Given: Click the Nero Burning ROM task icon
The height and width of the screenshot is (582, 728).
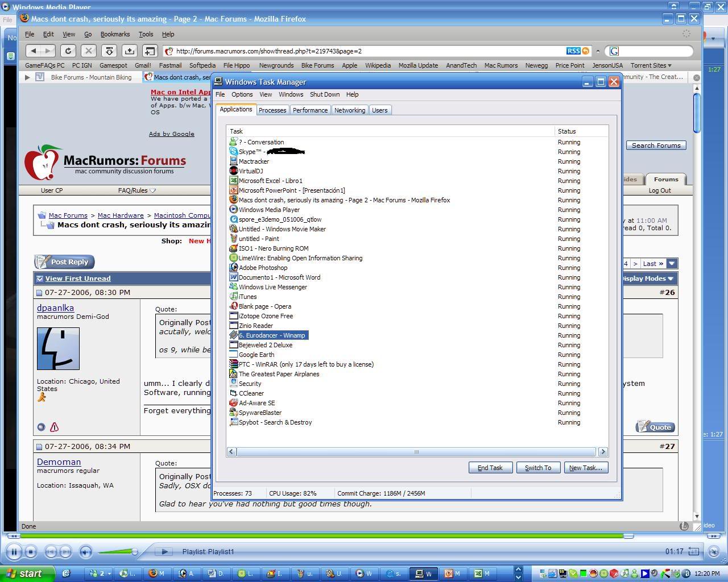Looking at the screenshot, I should (x=233, y=248).
